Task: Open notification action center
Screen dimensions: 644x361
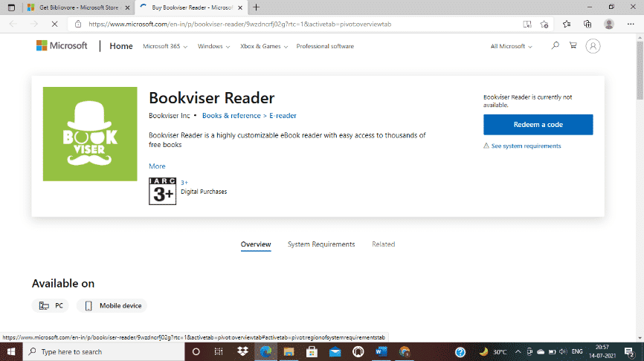Action: [x=629, y=352]
